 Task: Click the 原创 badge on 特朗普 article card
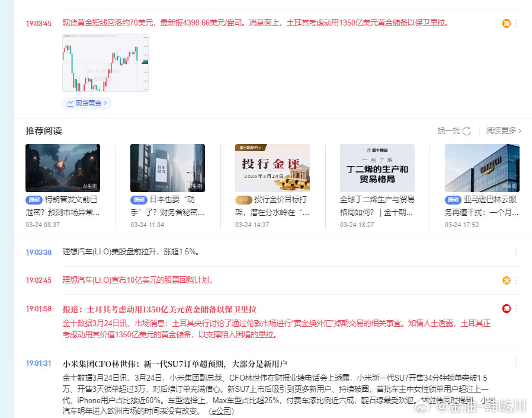[34, 200]
